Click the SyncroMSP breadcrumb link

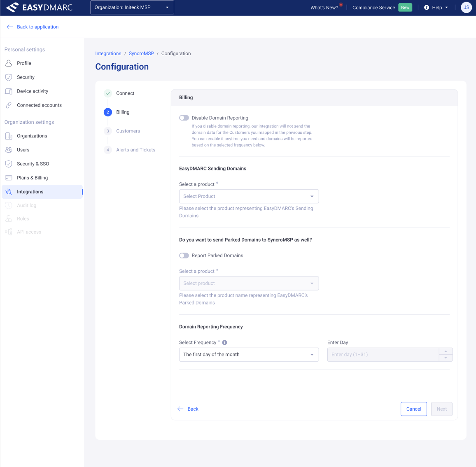click(141, 53)
